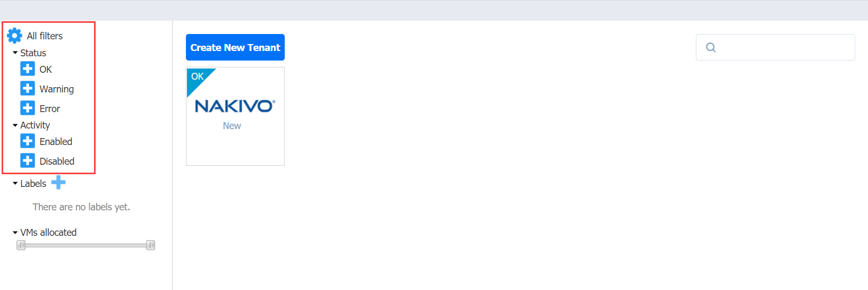This screenshot has height=290, width=868.
Task: Add the Disabled activity filter plus icon
Action: click(x=28, y=161)
